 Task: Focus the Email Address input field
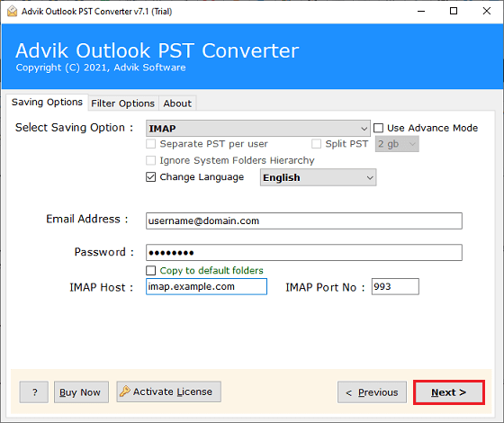(x=304, y=220)
